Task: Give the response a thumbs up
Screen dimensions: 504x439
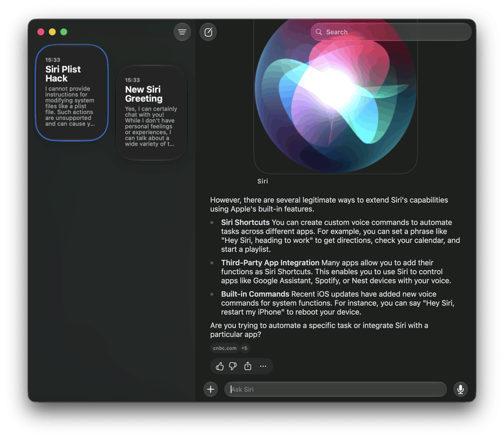Action: coord(220,366)
